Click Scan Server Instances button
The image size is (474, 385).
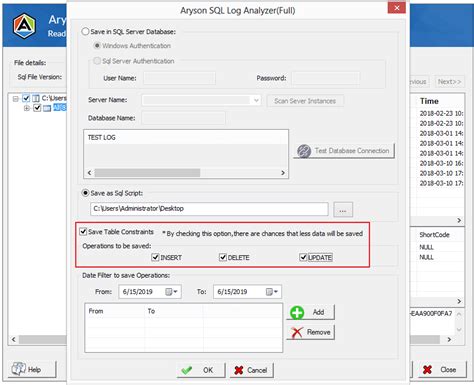coord(305,101)
